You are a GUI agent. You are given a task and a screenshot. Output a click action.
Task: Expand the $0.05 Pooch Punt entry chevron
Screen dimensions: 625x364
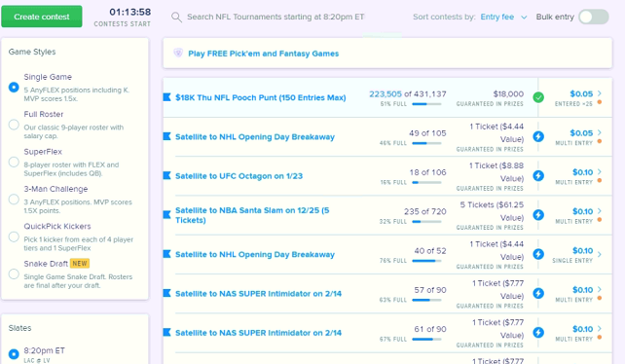click(600, 93)
